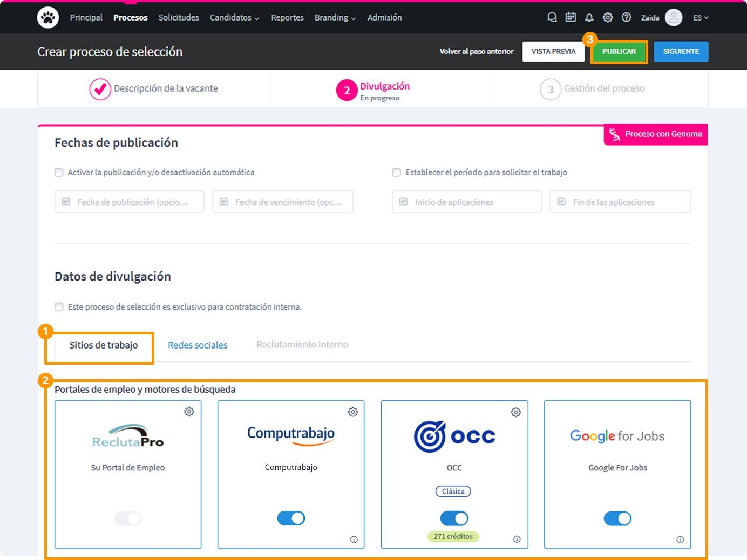Viewport: 747px width, 560px height.
Task: Click the Fecha de vencimiento field
Action: tap(283, 202)
